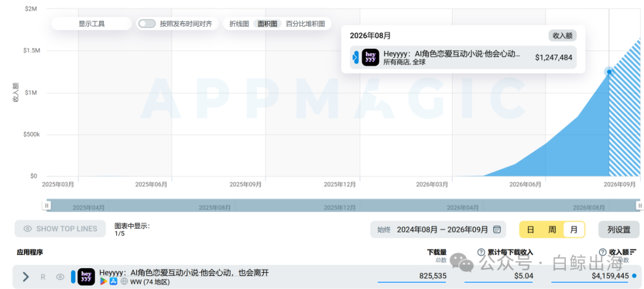Click the WW (74 地区) label
The image size is (644, 289).
click(x=150, y=282)
